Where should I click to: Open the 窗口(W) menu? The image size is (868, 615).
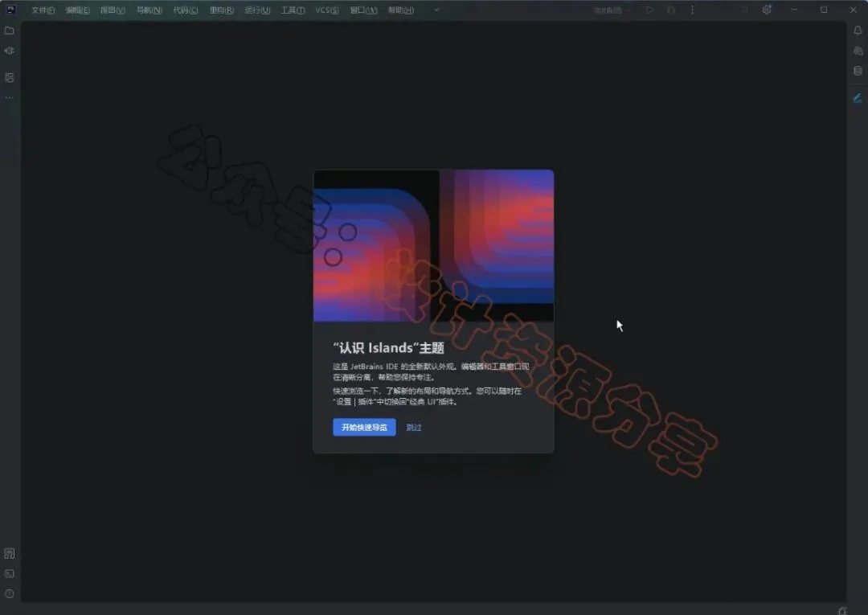tap(364, 10)
